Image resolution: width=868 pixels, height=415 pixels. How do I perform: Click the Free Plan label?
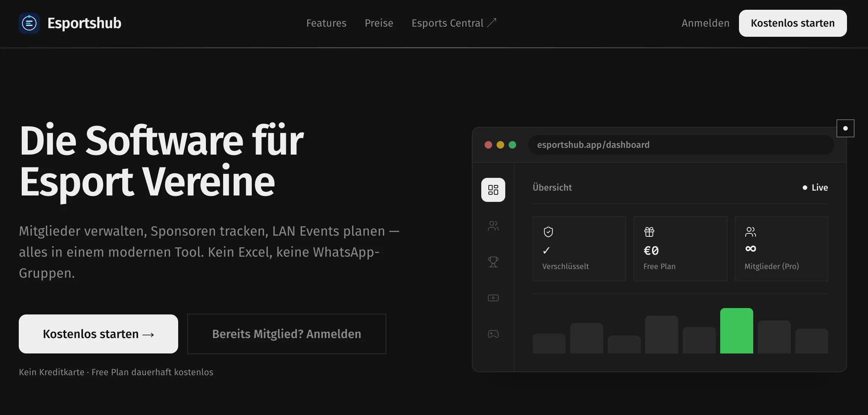click(659, 266)
